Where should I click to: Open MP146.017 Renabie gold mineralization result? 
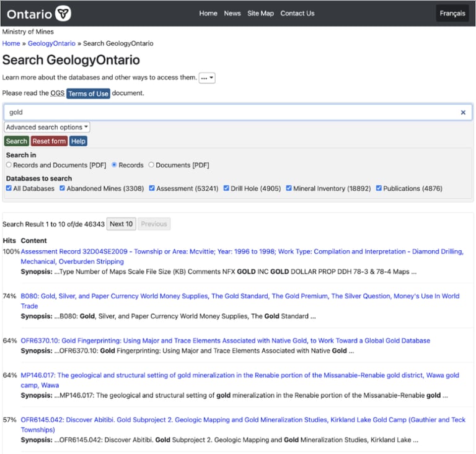[x=240, y=380]
